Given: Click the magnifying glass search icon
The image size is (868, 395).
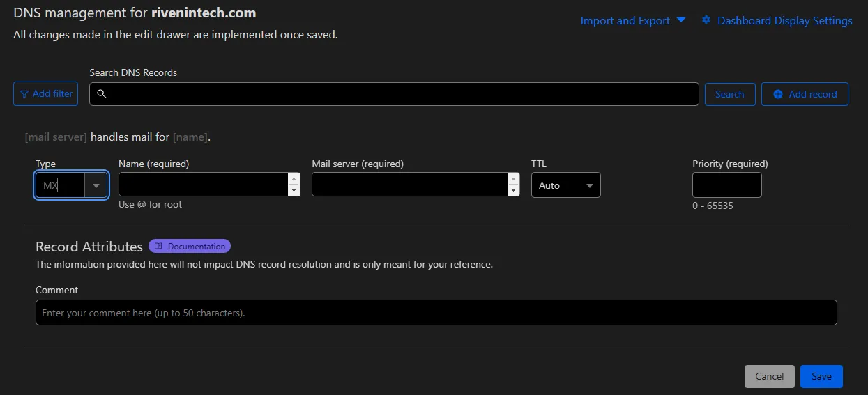Looking at the screenshot, I should pos(102,94).
